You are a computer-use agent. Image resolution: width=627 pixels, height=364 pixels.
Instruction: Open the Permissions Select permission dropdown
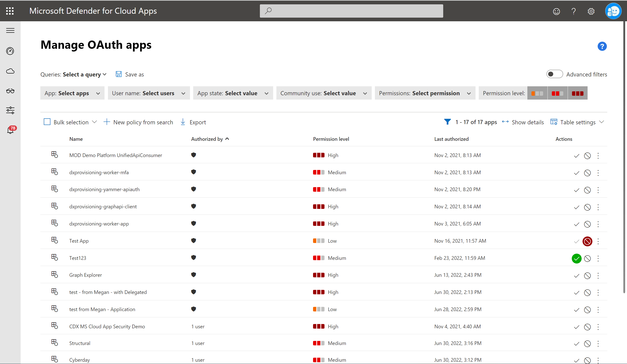point(424,93)
